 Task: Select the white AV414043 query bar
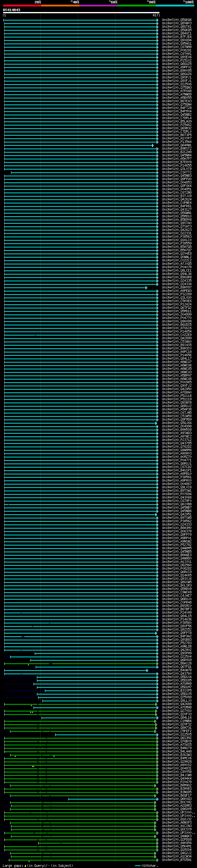click(81, 13)
